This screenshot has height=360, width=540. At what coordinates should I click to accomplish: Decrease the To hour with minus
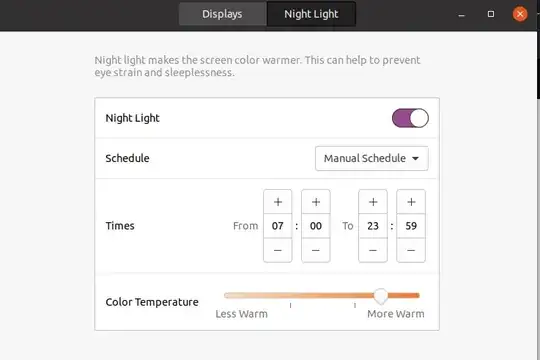pos(373,250)
